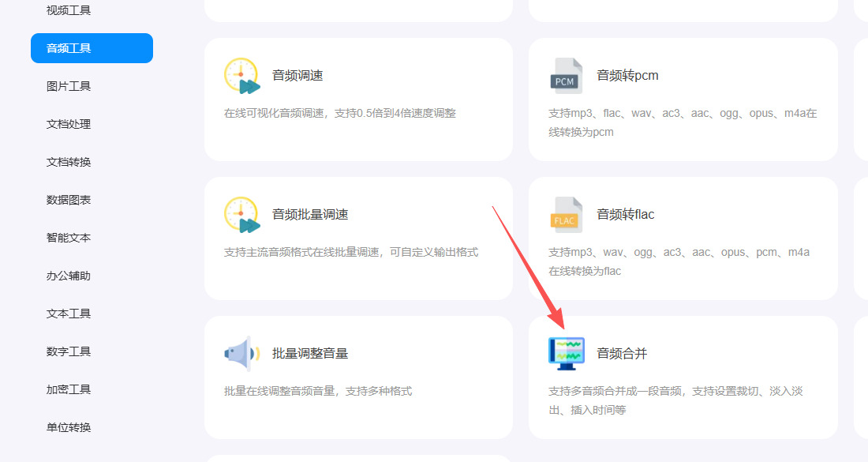Open 文档处理 category
The width and height of the screenshot is (868, 462).
(69, 124)
